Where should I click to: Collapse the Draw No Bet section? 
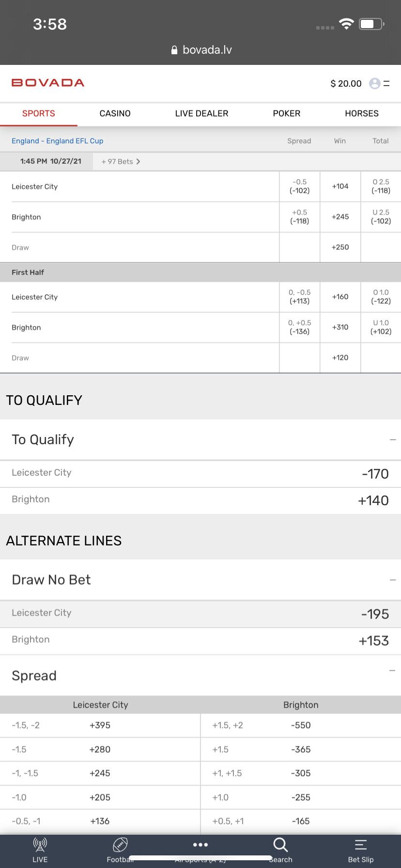click(393, 580)
